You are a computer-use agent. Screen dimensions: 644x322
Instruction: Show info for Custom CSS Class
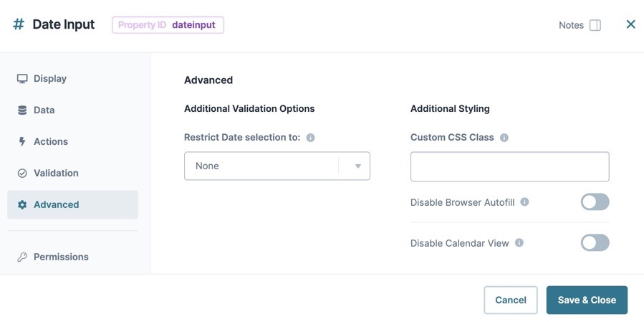point(504,138)
